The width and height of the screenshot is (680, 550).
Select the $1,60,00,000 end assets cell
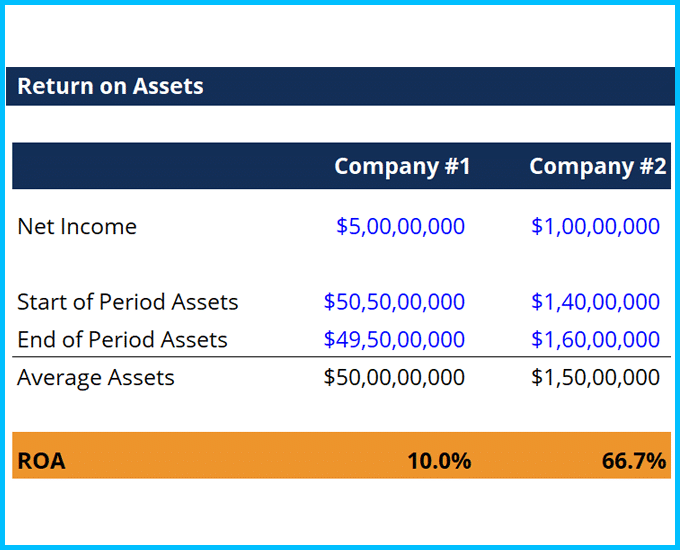point(595,340)
